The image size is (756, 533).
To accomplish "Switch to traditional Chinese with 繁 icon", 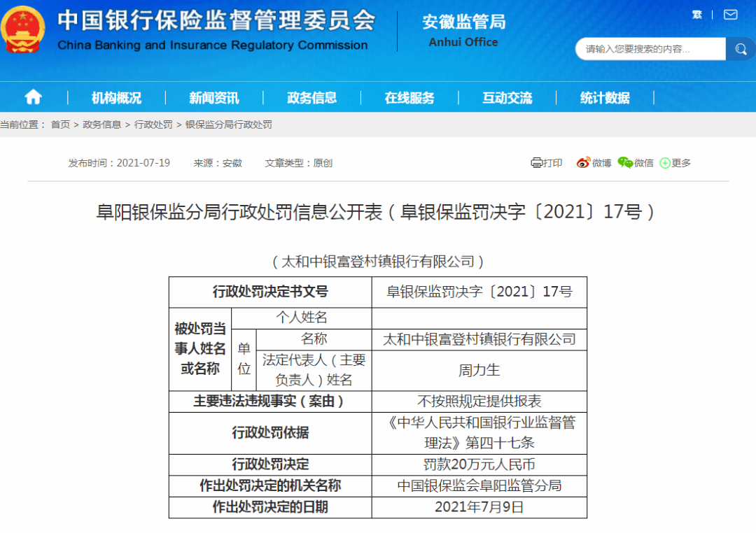I will click(696, 15).
